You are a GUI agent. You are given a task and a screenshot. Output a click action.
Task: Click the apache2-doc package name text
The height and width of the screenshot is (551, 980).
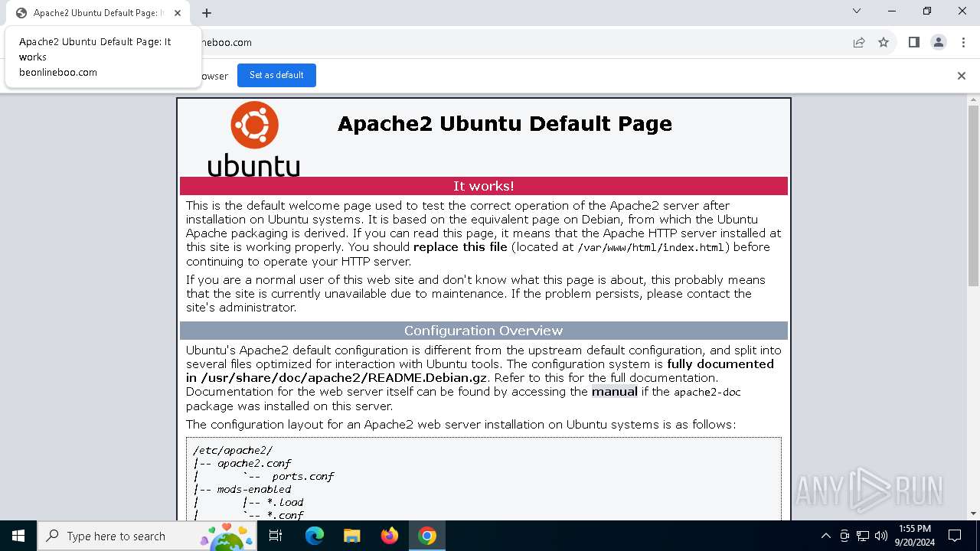pos(707,392)
